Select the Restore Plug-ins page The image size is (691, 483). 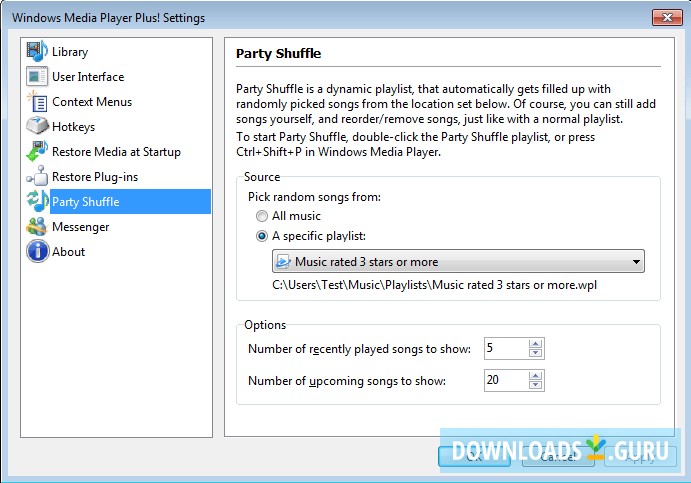coord(95,177)
